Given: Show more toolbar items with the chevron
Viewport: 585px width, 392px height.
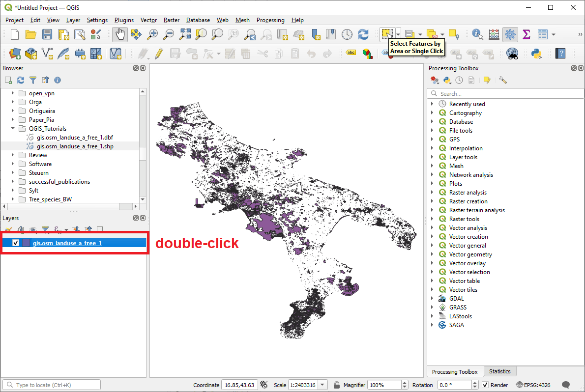Looking at the screenshot, I should [x=580, y=34].
